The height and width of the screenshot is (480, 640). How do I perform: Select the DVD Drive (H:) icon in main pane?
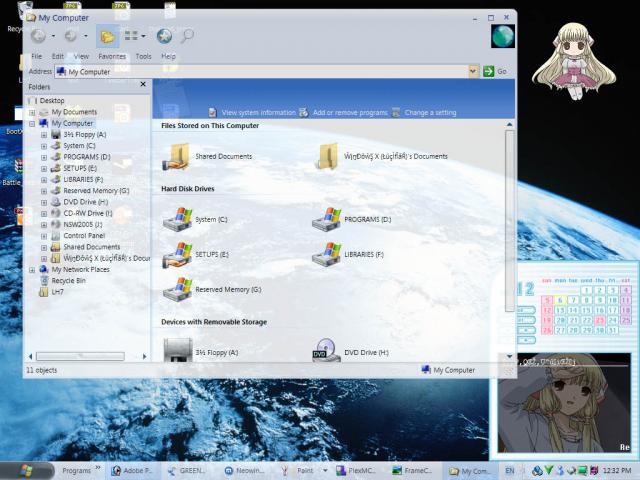pyautogui.click(x=327, y=350)
